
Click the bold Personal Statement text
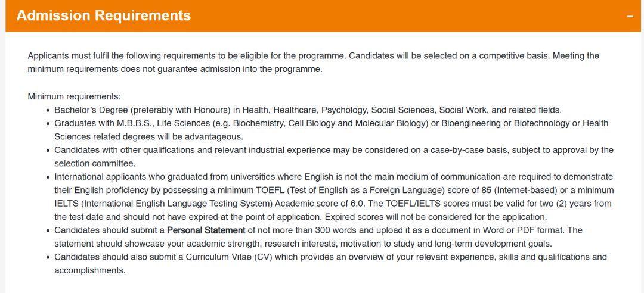click(206, 230)
